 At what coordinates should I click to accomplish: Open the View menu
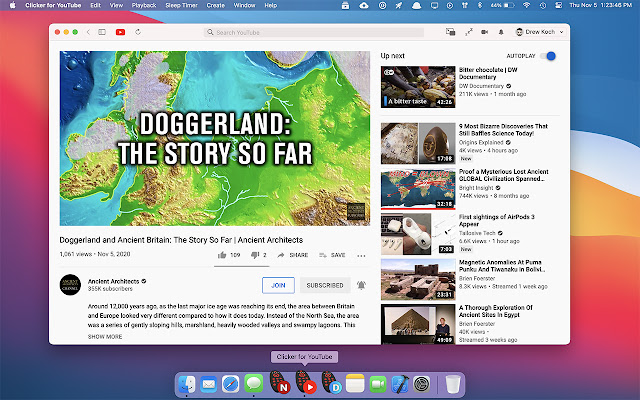(116, 5)
